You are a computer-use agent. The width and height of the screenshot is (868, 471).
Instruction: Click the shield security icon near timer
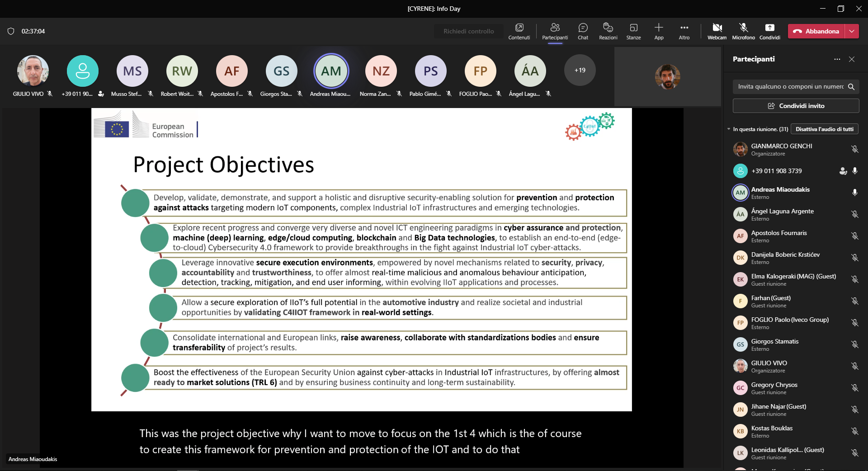coord(11,31)
